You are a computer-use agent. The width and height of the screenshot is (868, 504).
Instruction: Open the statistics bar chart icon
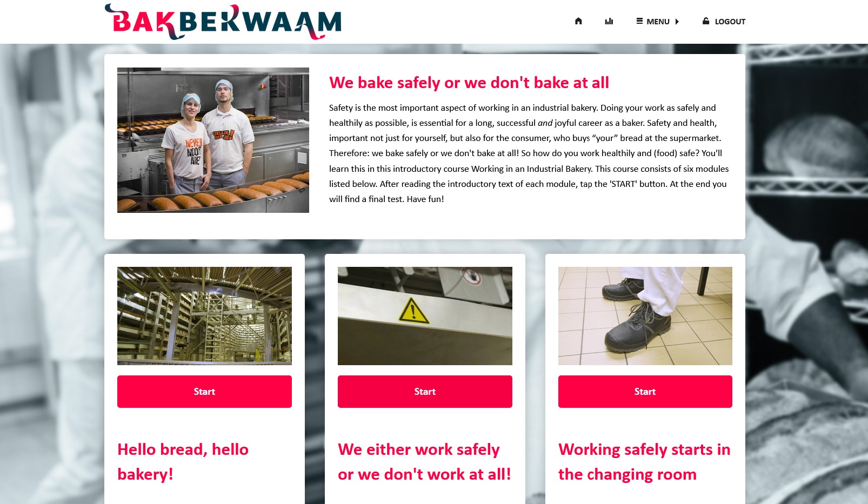click(x=609, y=21)
